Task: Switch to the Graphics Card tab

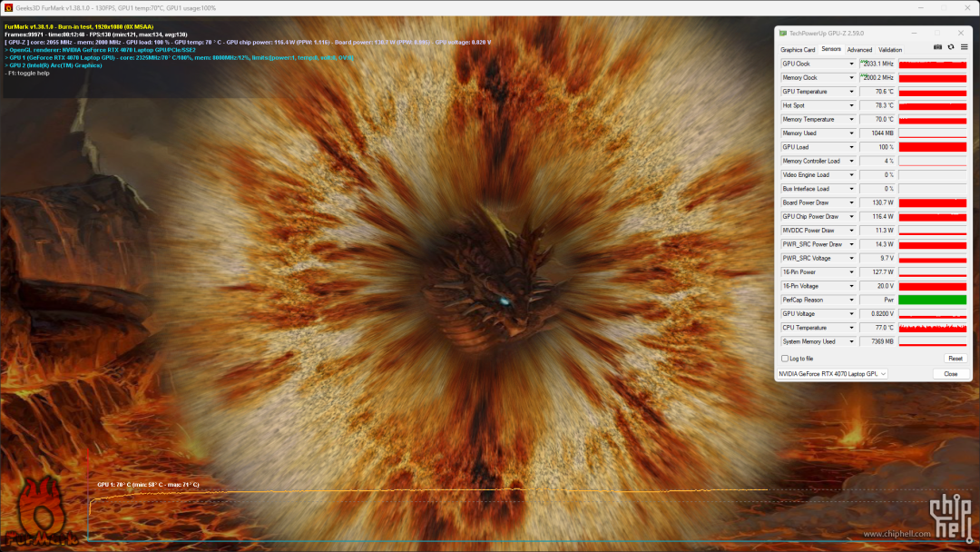Action: click(798, 49)
